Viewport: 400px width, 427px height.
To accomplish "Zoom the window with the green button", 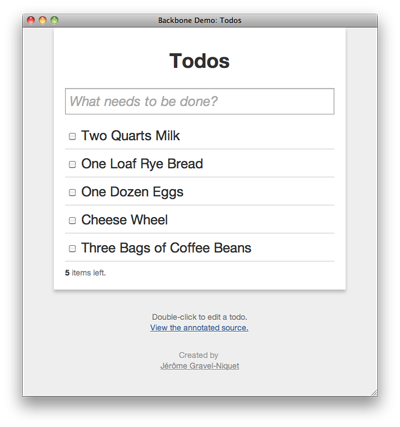I will 54,20.
